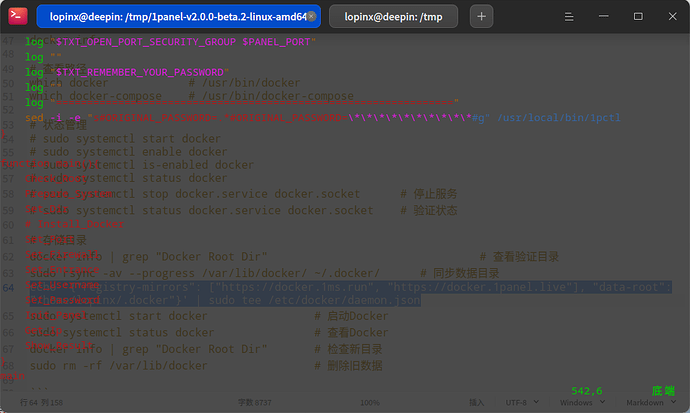Click the Set_Username function call
690x413 pixels.
pyautogui.click(x=62, y=285)
